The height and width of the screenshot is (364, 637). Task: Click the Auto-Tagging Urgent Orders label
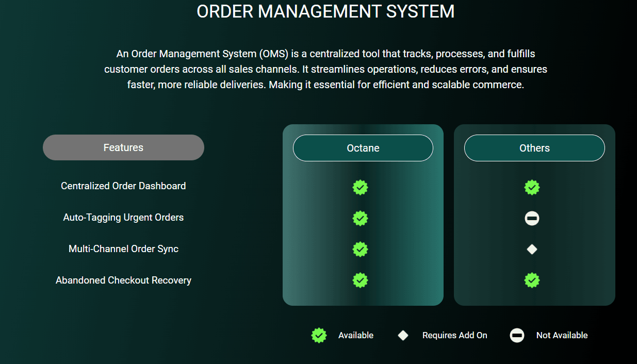tap(123, 218)
